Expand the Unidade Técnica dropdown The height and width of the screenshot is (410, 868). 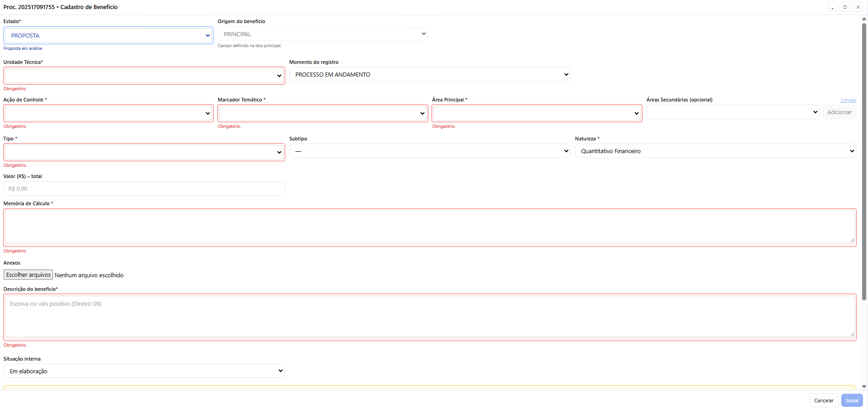pos(144,76)
